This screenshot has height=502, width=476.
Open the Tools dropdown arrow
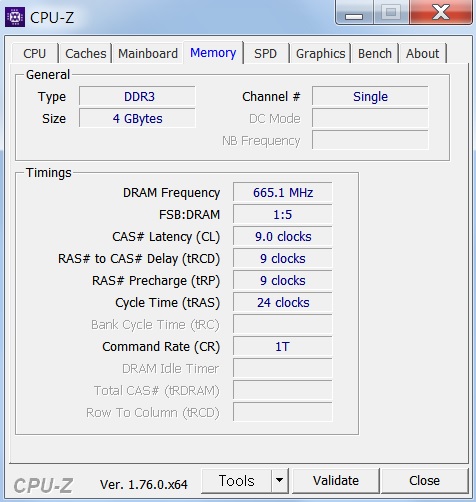click(280, 480)
